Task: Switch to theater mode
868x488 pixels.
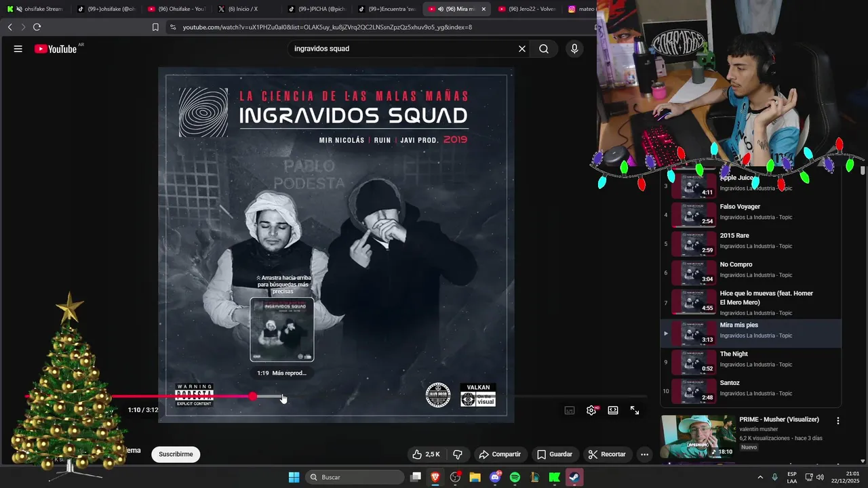Action: coord(613,410)
